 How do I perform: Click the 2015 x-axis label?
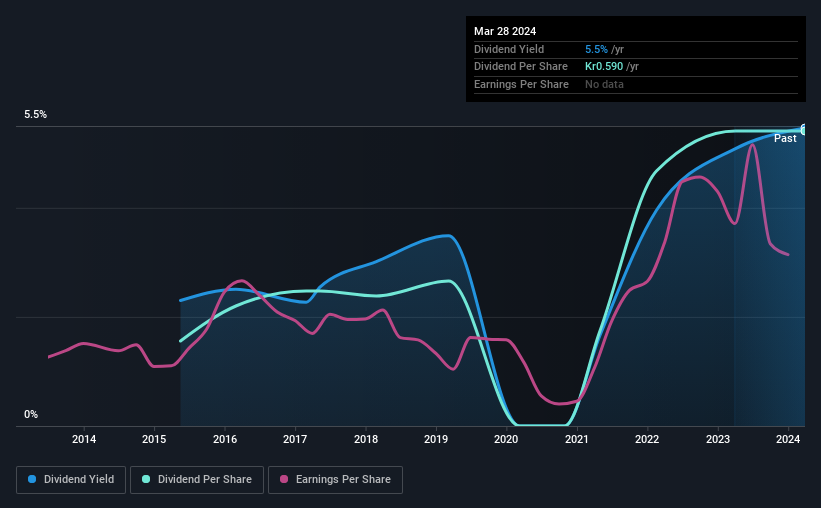(x=154, y=439)
